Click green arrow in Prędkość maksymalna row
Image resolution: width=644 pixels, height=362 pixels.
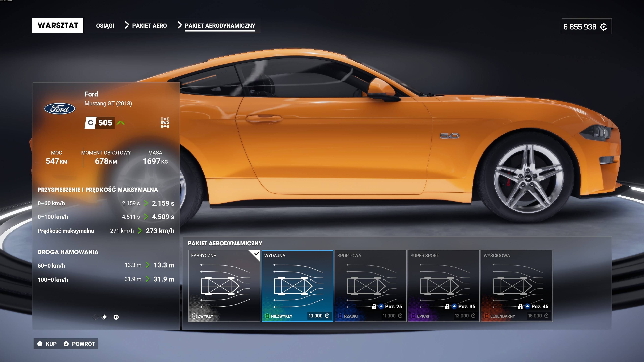point(140,231)
